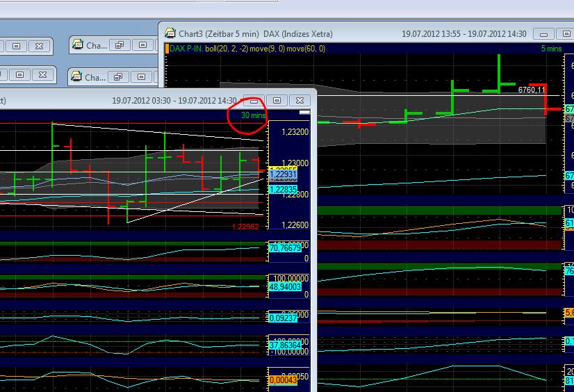Click the boll(20, 2, -2) indicator label
Viewport: 574px width, 392px height.
coord(225,49)
